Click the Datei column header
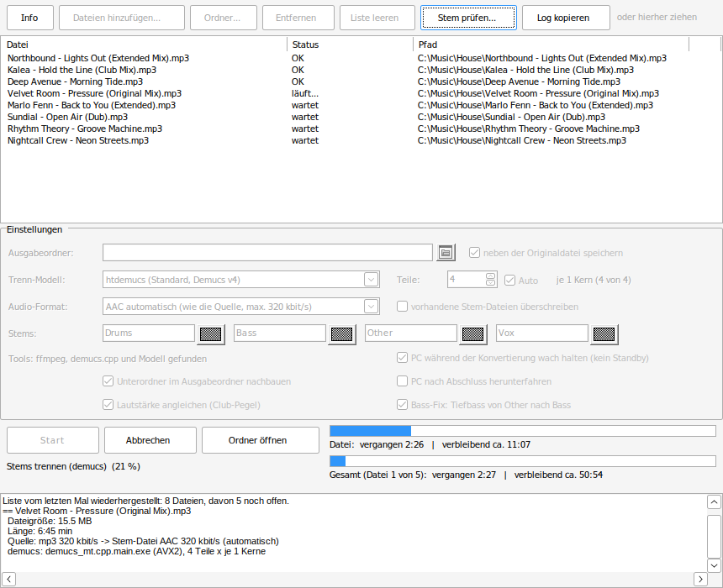Screen dimensions: 723x588 tap(145, 45)
